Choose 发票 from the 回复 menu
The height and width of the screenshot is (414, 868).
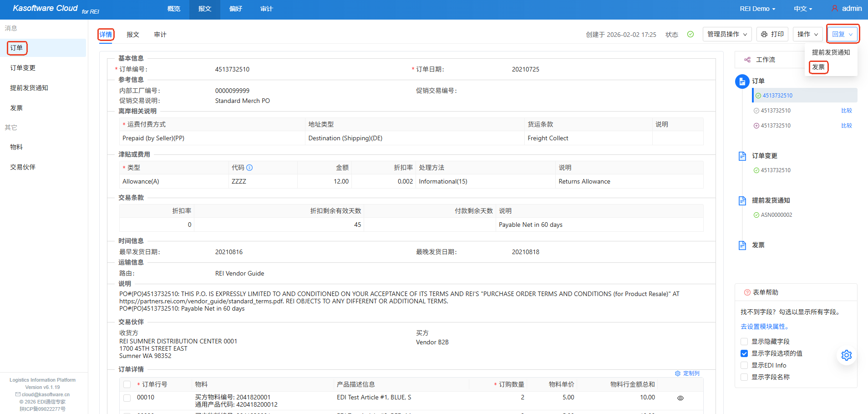coord(818,67)
